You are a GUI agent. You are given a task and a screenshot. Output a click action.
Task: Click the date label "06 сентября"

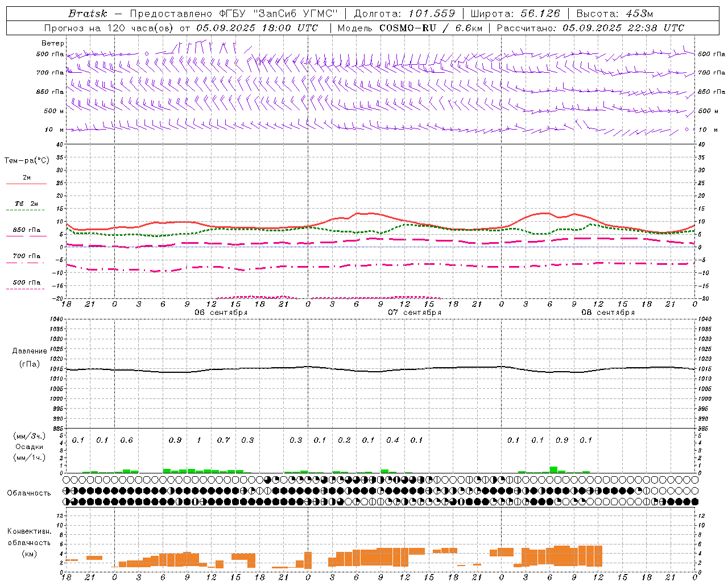(221, 313)
